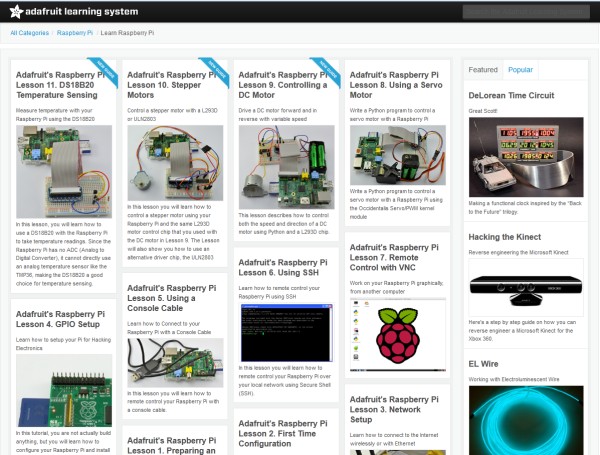Click 'Learn how to connect to the Internet' text
Viewport: 600px width, 455px height.
tap(394, 435)
